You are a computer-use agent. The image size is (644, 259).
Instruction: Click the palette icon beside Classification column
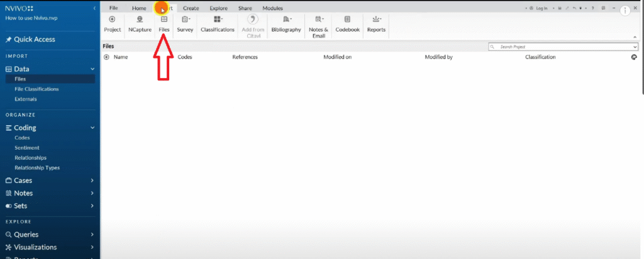pos(634,57)
